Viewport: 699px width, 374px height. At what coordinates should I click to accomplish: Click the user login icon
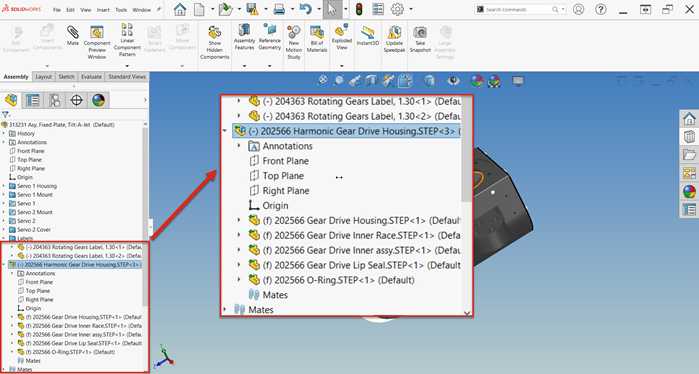pos(579,9)
